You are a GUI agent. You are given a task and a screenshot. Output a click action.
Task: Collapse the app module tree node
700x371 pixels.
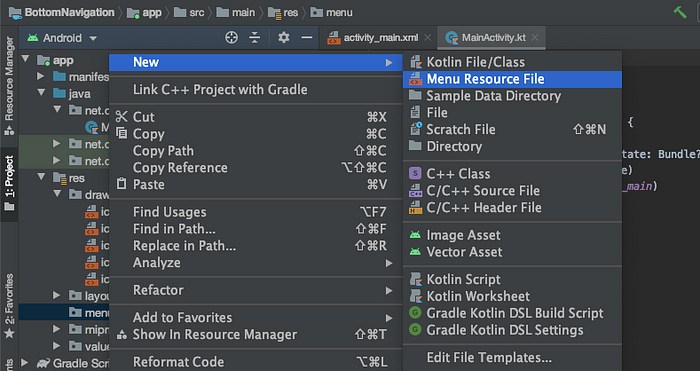(25, 59)
